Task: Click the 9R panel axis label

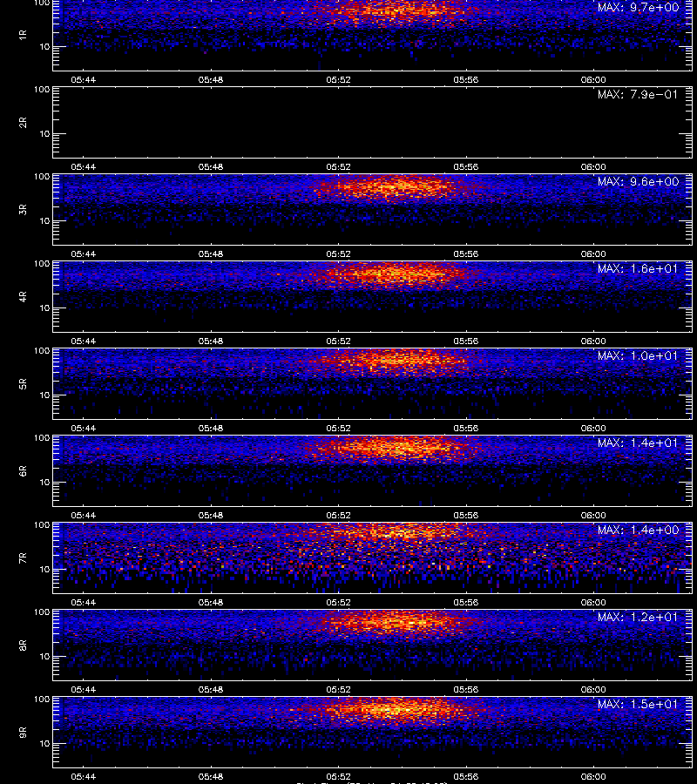Action: pyautogui.click(x=23, y=732)
